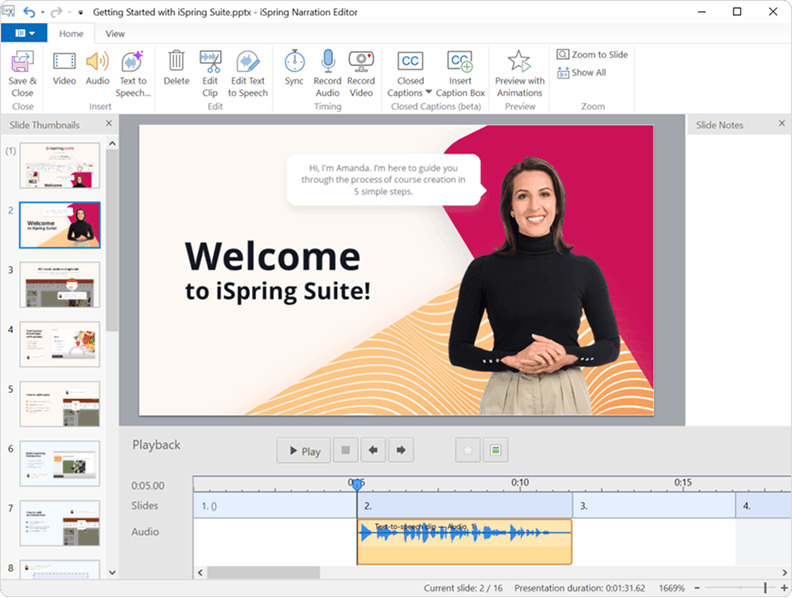Click the slide layout button in Playback
Screen dimensions: 792x598
click(496, 451)
